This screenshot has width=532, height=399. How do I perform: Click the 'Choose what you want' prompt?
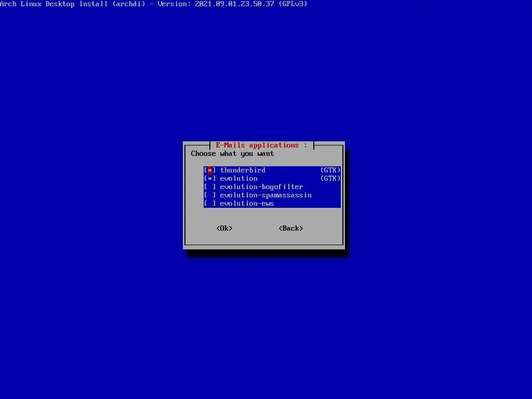(232, 154)
